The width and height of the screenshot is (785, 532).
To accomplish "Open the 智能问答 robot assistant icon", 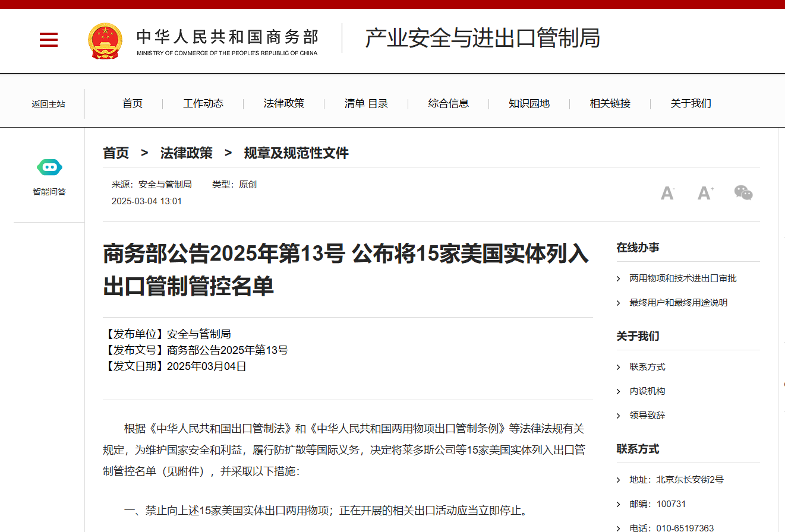I will coord(49,168).
